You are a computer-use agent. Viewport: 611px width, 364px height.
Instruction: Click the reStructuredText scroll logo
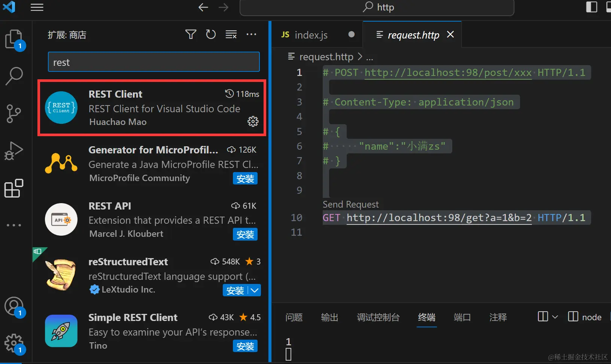(x=61, y=275)
